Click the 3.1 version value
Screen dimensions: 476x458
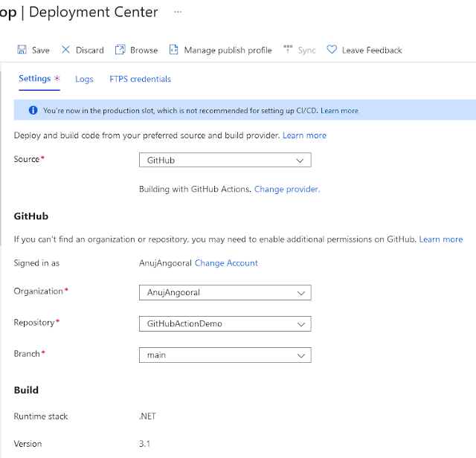click(144, 444)
